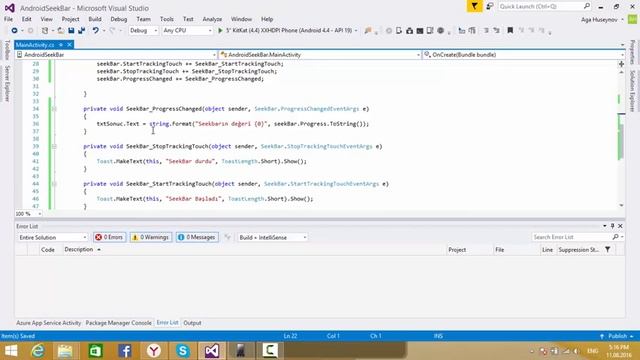
Task: Click the Save All toolbar icon
Action: click(x=82, y=31)
